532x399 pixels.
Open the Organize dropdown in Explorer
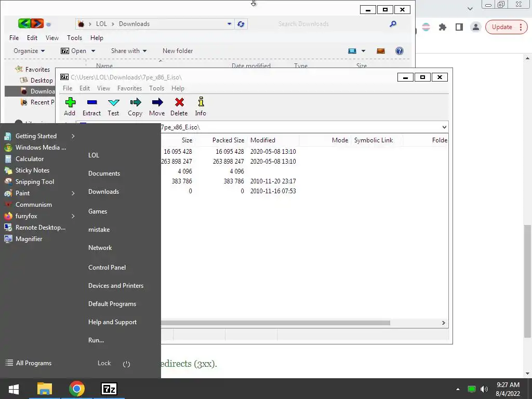[x=29, y=51]
